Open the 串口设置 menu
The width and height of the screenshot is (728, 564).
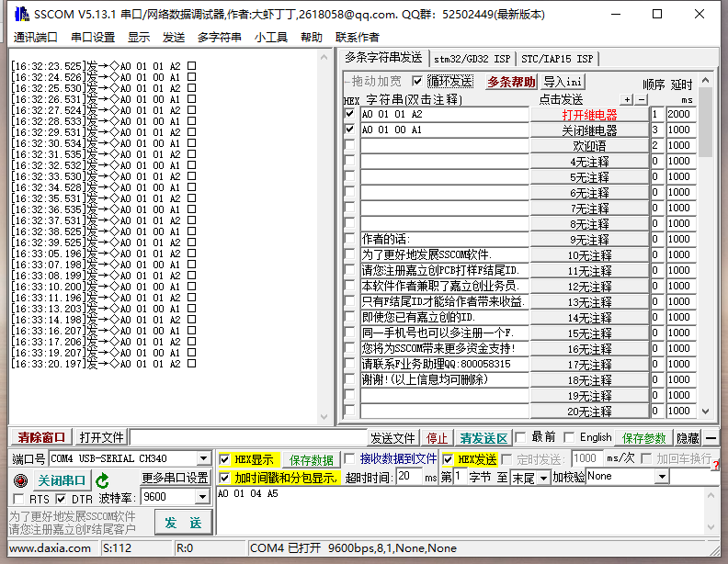tap(93, 37)
